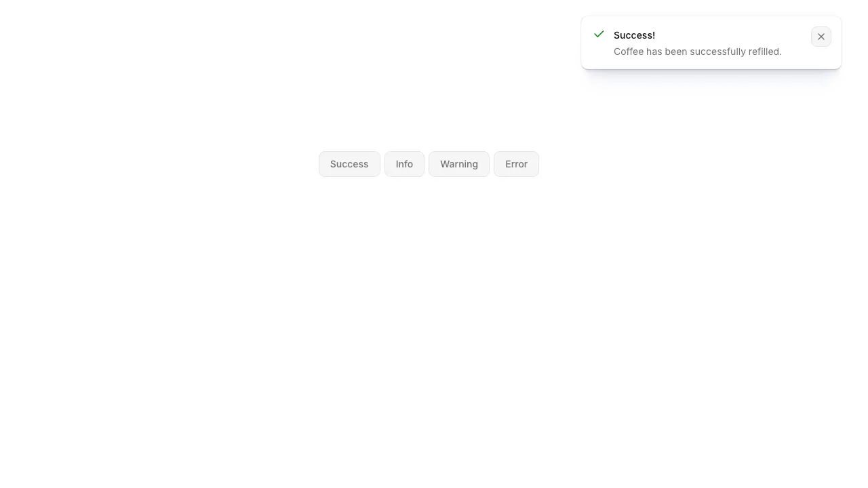Click the "Coffee has been successfully refilled" message
This screenshot has height=488, width=868.
(x=697, y=52)
